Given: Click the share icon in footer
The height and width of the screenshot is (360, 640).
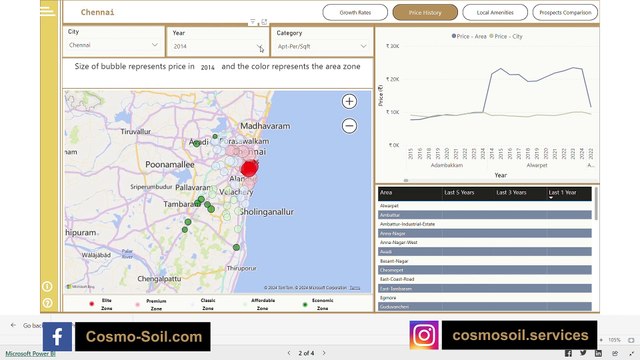Looking at the screenshot, I should click(615, 353).
